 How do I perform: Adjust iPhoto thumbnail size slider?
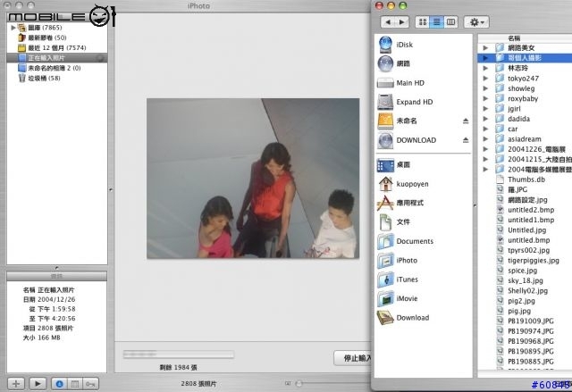click(299, 383)
